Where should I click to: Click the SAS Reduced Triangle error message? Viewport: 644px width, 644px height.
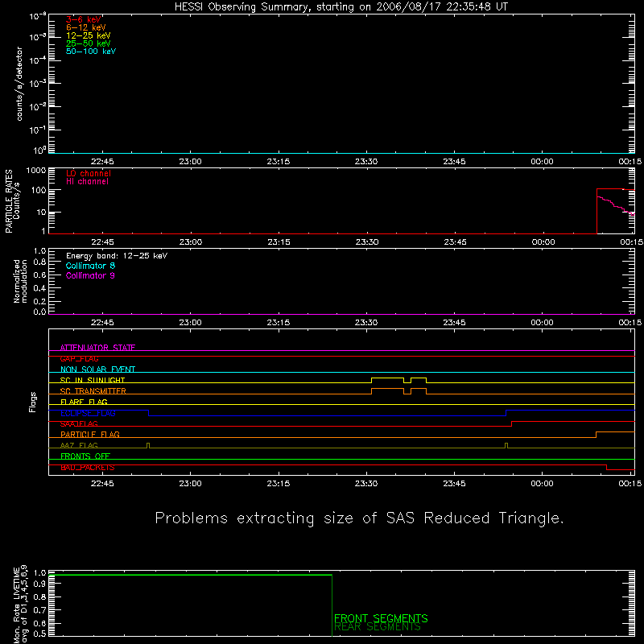click(359, 518)
